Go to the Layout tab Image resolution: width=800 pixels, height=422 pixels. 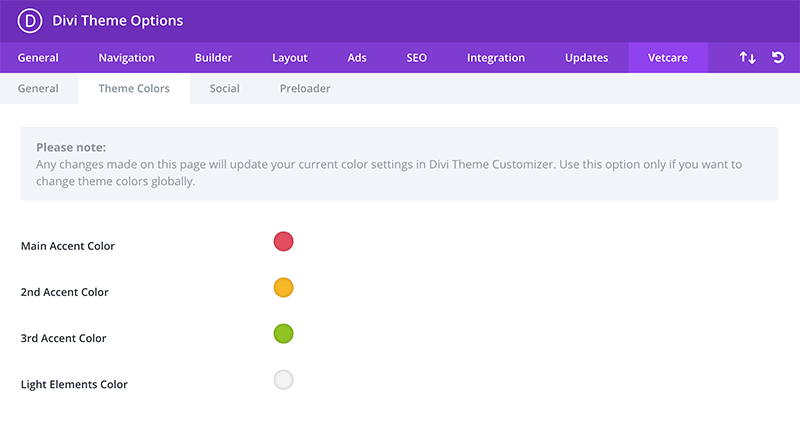pyautogui.click(x=290, y=58)
